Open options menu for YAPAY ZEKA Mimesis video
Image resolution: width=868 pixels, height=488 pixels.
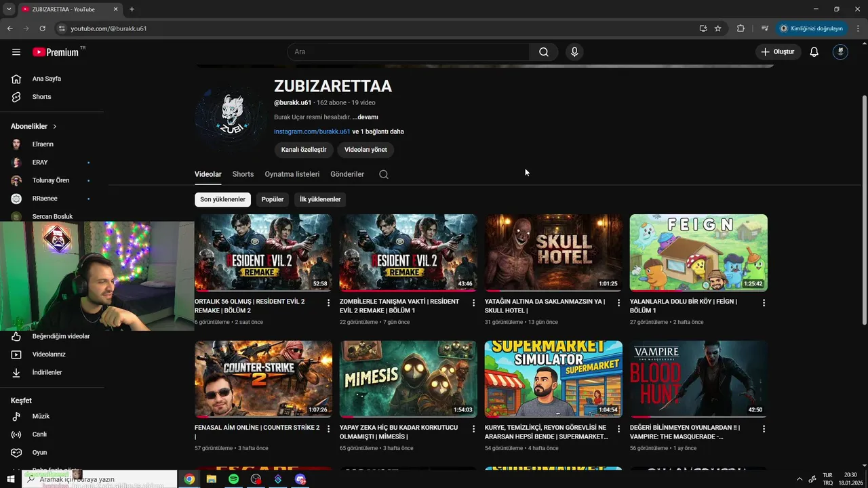pos(473,429)
